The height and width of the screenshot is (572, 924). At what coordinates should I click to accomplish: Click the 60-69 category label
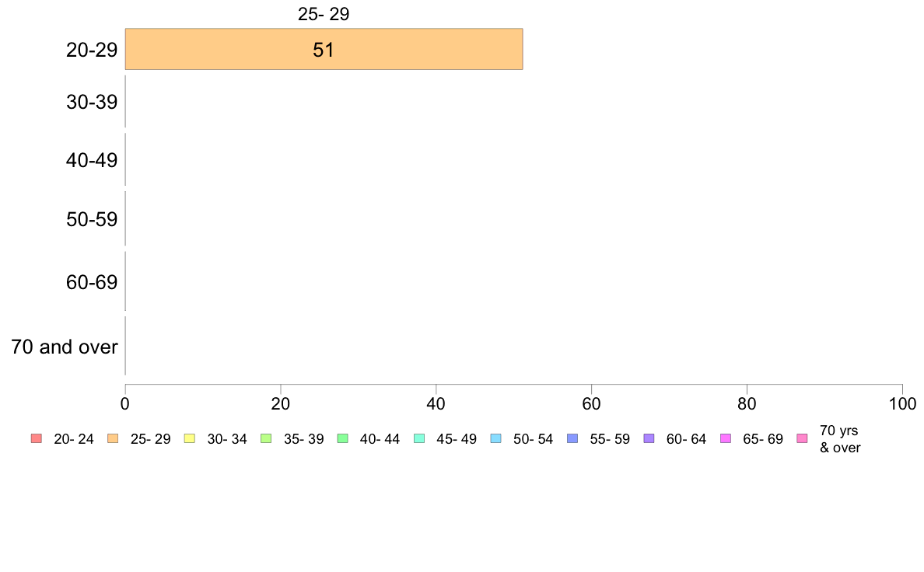pyautogui.click(x=92, y=282)
